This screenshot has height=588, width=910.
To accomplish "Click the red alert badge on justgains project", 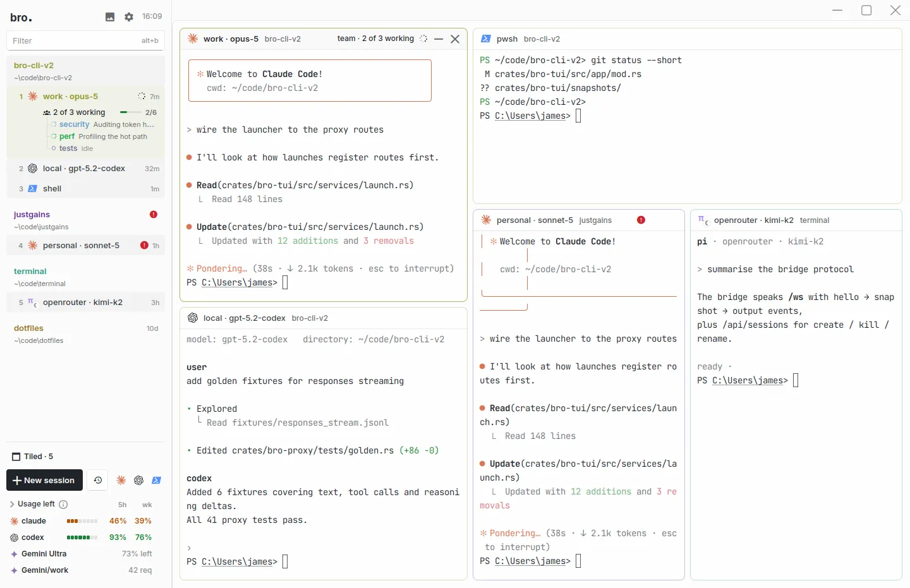I will [x=154, y=214].
